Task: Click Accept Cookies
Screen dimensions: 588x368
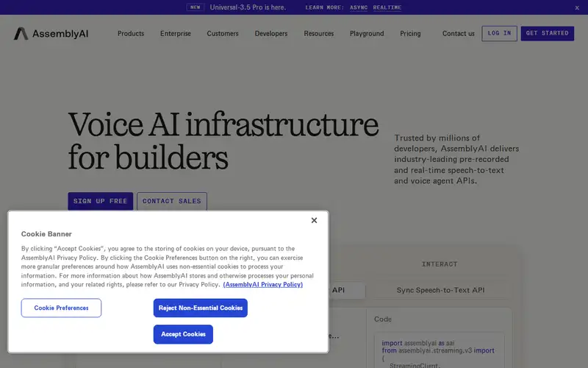Action: click(183, 334)
